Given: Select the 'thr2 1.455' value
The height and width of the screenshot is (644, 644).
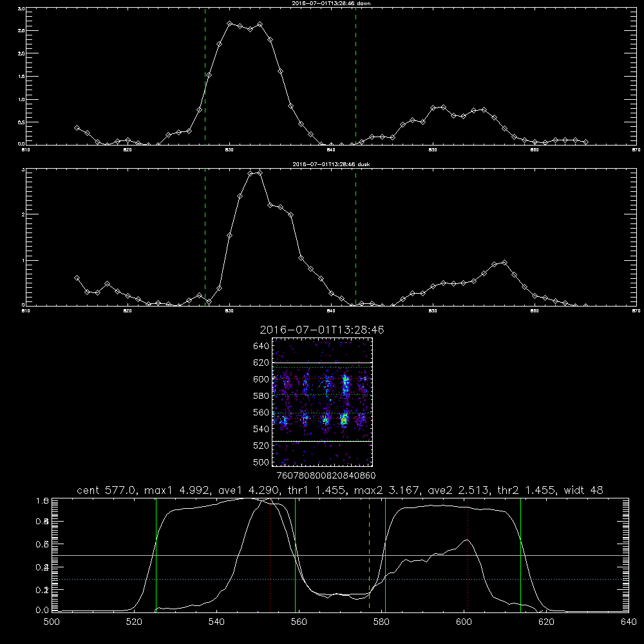Looking at the screenshot, I should tap(527, 490).
